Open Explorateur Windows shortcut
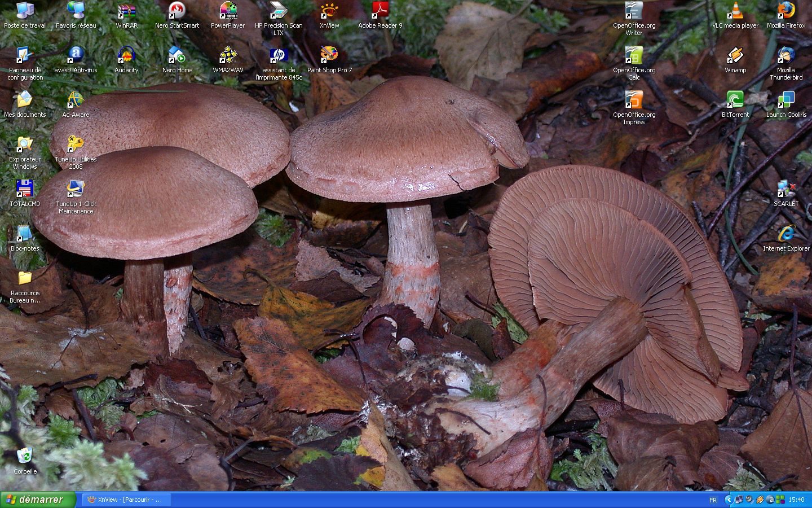This screenshot has height=508, width=812. [25, 152]
